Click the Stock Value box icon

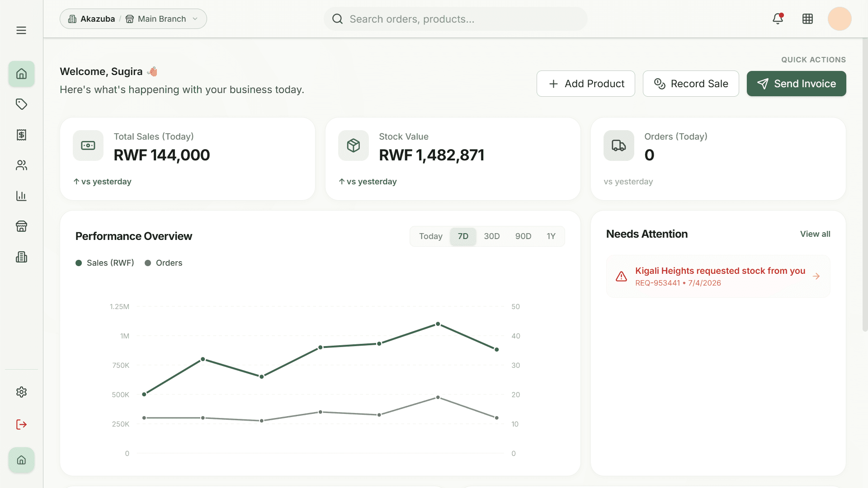[x=354, y=145]
